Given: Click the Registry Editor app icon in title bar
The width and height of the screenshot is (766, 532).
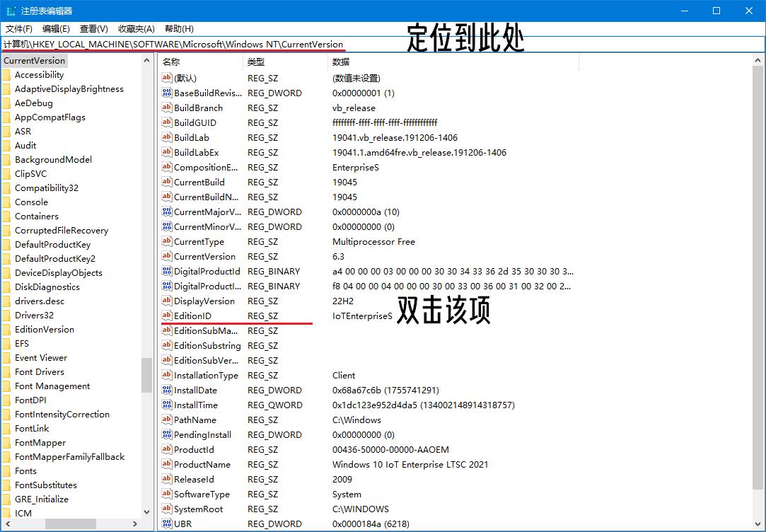Looking at the screenshot, I should click(x=12, y=11).
